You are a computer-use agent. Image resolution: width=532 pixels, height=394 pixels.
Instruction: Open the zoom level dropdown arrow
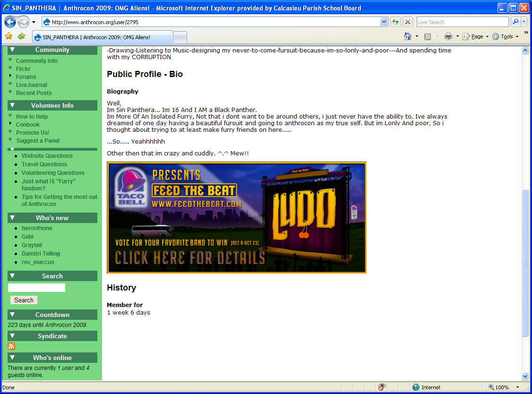[517, 387]
